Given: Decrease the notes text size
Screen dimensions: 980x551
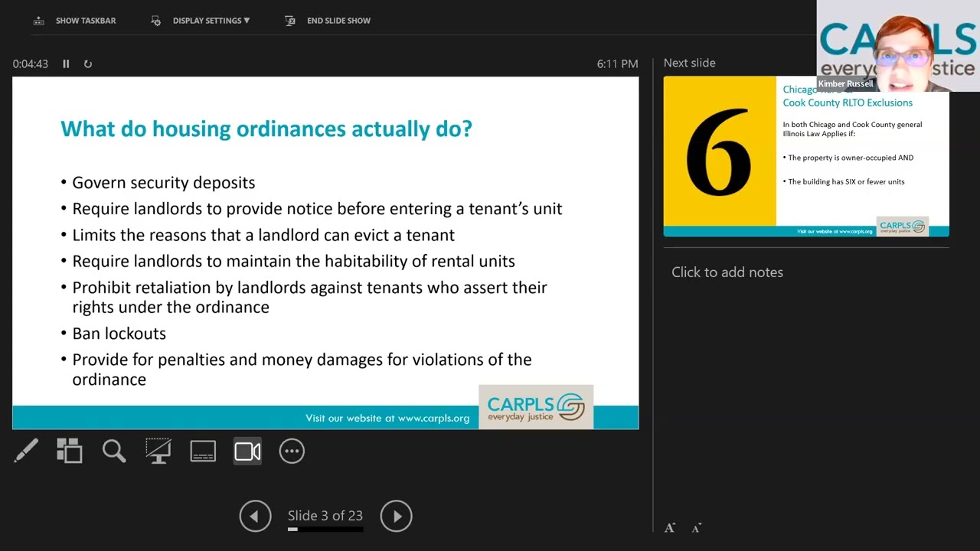Looking at the screenshot, I should [697, 527].
